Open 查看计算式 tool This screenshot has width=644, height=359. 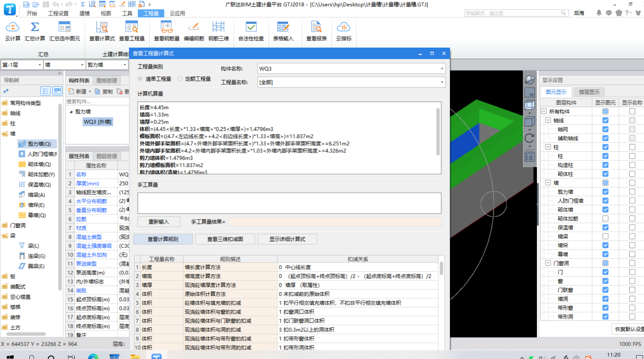[x=102, y=31]
